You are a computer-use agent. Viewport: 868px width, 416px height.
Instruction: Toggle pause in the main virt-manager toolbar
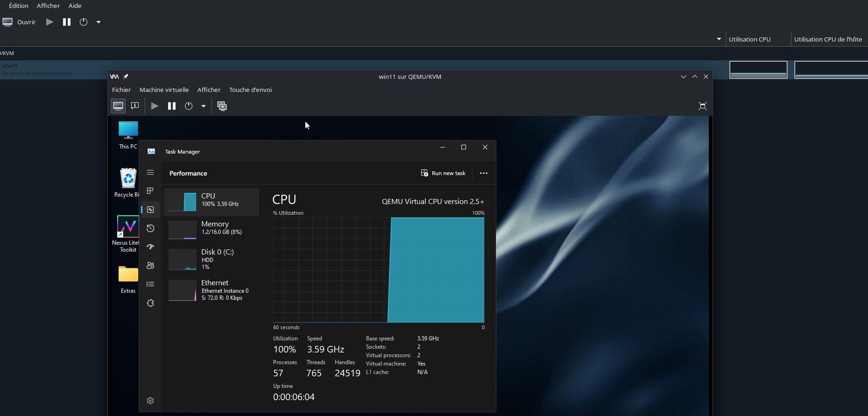coord(67,22)
